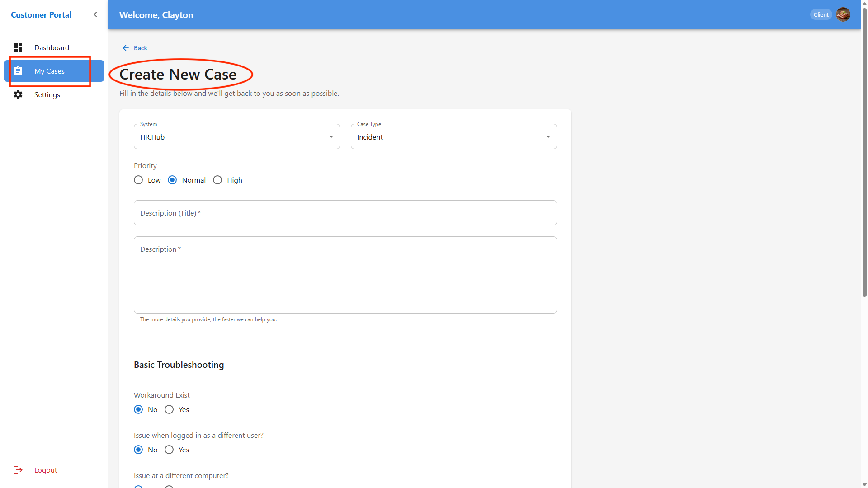The image size is (868, 488).
Task: Click the back arrow icon
Action: 126,48
